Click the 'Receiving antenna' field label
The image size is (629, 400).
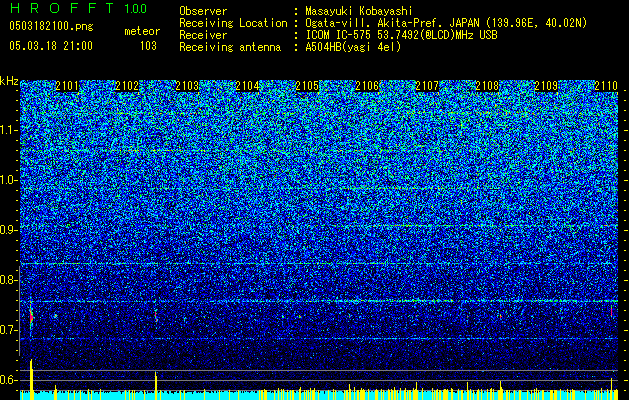230,47
